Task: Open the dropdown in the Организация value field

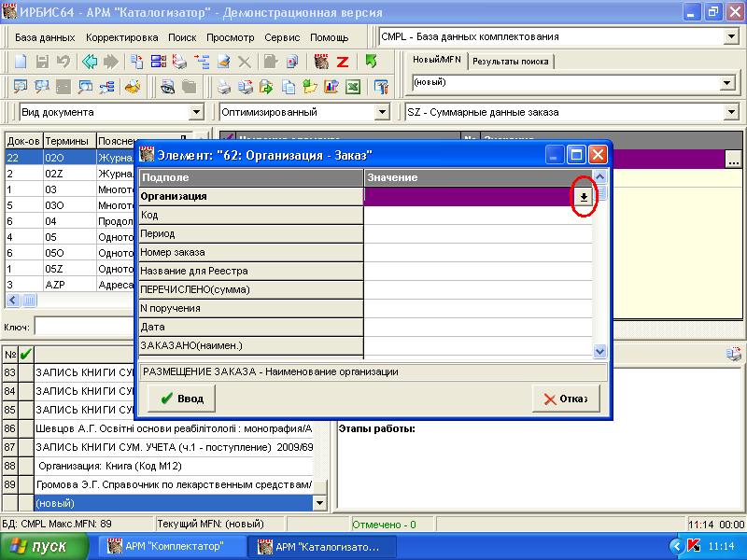Action: coord(584,197)
